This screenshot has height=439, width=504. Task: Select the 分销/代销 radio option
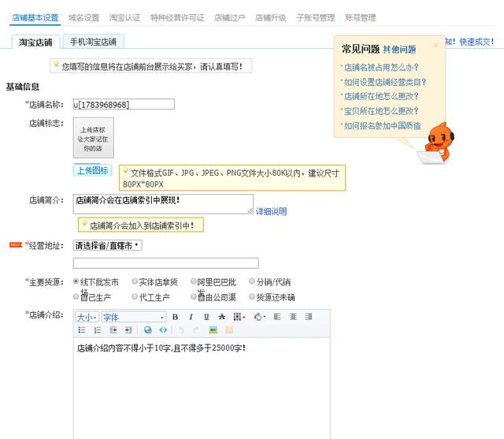click(x=252, y=281)
